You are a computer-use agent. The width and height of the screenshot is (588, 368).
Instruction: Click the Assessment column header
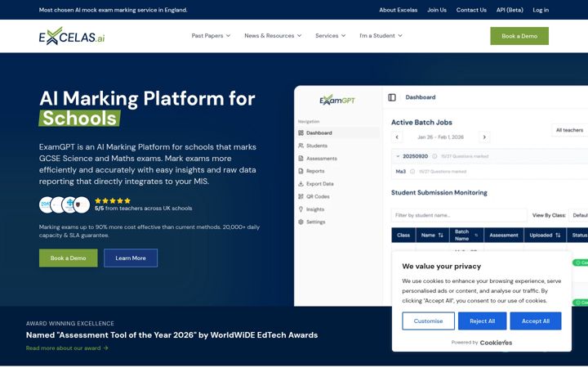pos(504,235)
